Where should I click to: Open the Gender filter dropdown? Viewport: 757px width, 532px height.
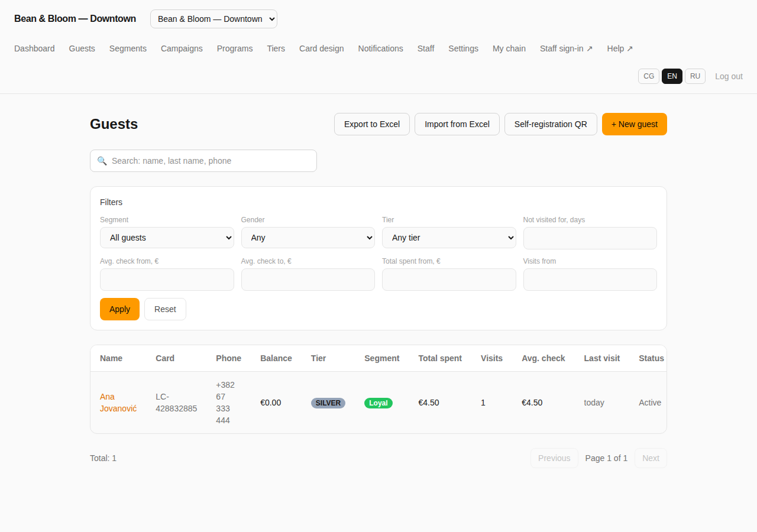(x=308, y=238)
